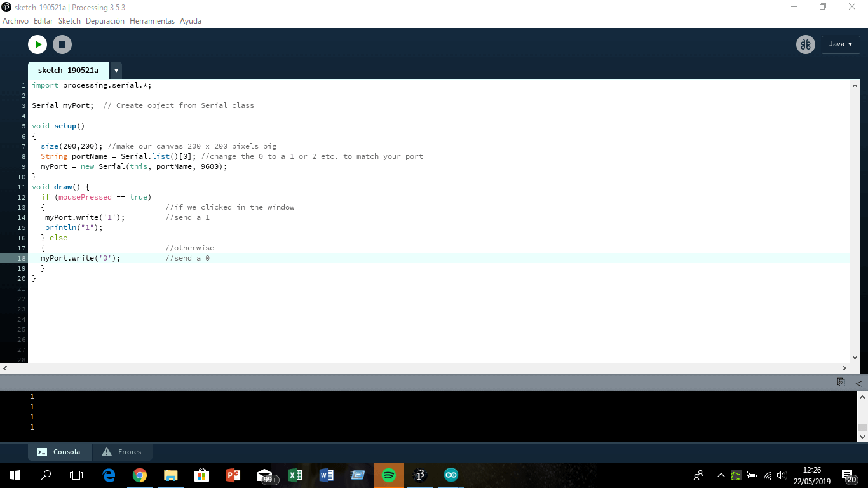Open Windows taskbar search

(46, 475)
